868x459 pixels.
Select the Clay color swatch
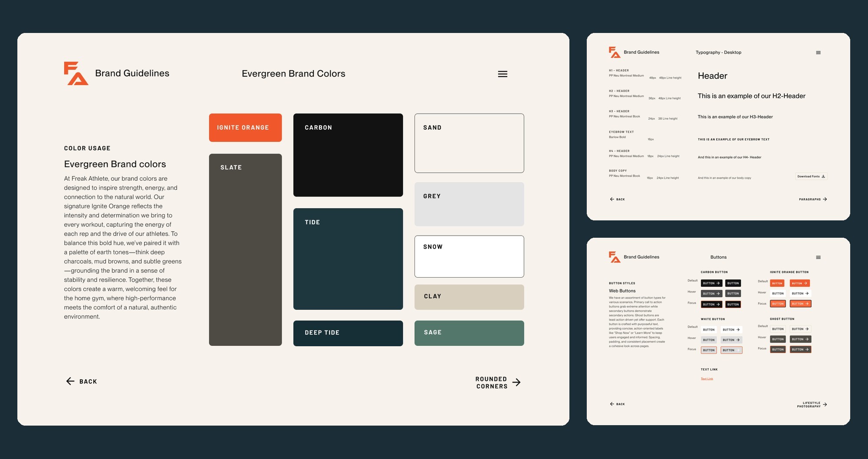[469, 297]
